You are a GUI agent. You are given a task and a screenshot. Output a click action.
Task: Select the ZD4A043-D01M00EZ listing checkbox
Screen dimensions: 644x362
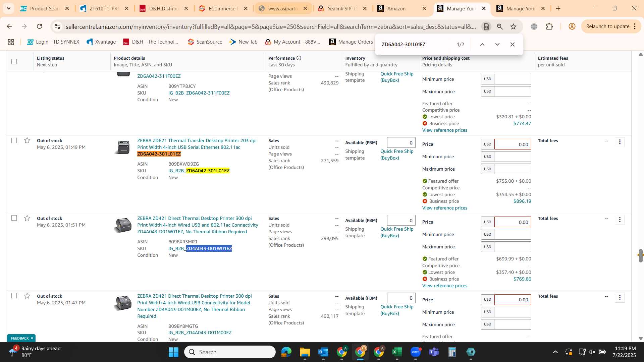coord(14,296)
